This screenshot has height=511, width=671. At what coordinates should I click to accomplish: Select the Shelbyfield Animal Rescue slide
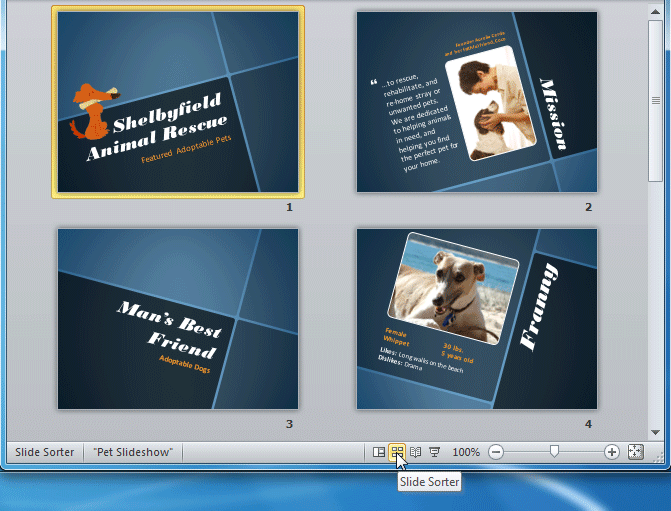[178, 102]
